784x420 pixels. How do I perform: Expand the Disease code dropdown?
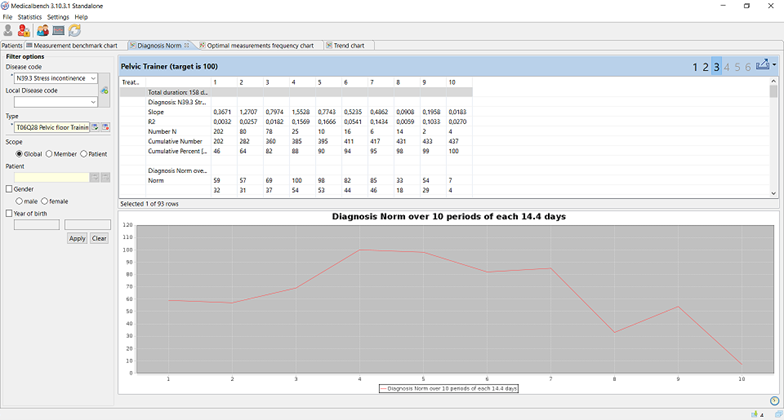click(x=93, y=78)
